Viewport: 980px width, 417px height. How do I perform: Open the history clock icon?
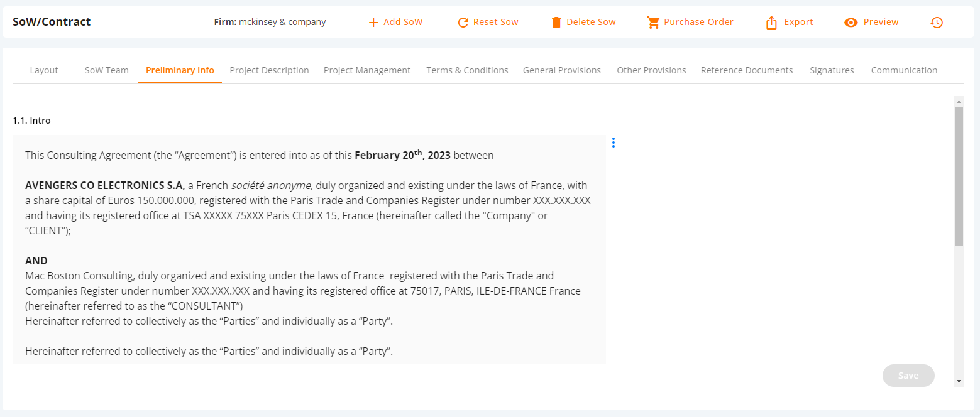pyautogui.click(x=937, y=23)
